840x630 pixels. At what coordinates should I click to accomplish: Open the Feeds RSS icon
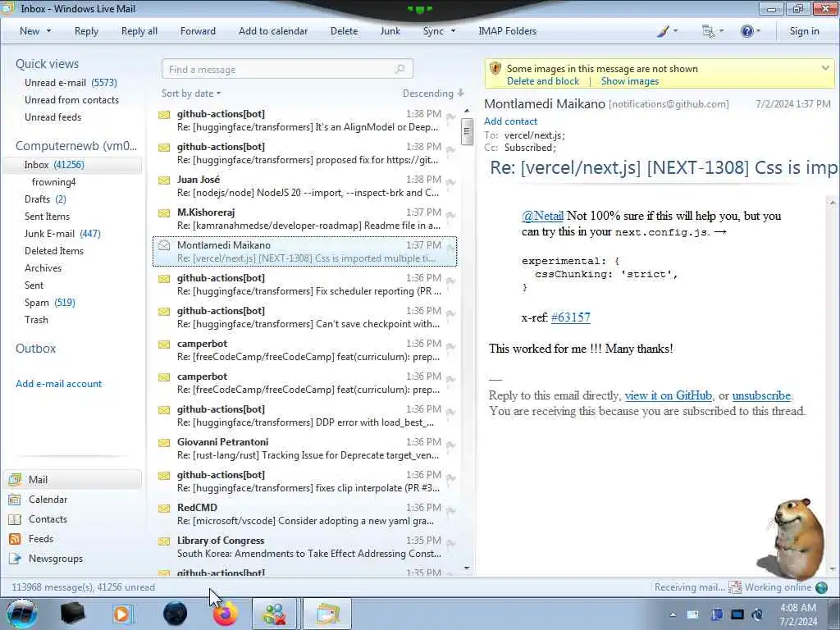pyautogui.click(x=15, y=539)
